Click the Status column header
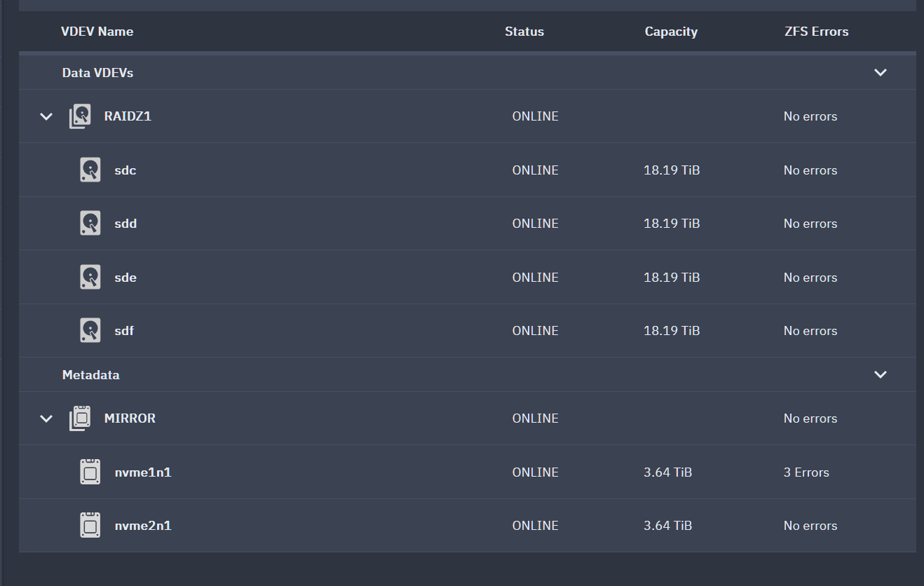This screenshot has width=924, height=586. pyautogui.click(x=524, y=32)
